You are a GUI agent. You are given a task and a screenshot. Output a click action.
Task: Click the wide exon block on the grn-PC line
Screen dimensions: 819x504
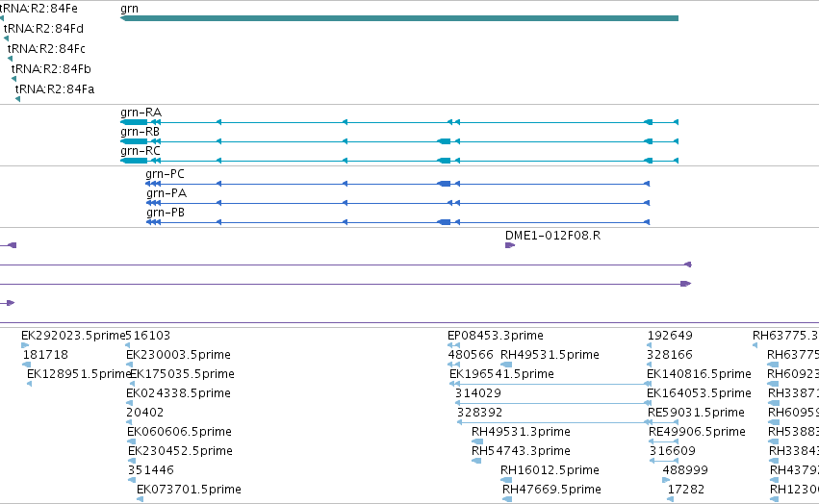pyautogui.click(x=444, y=184)
